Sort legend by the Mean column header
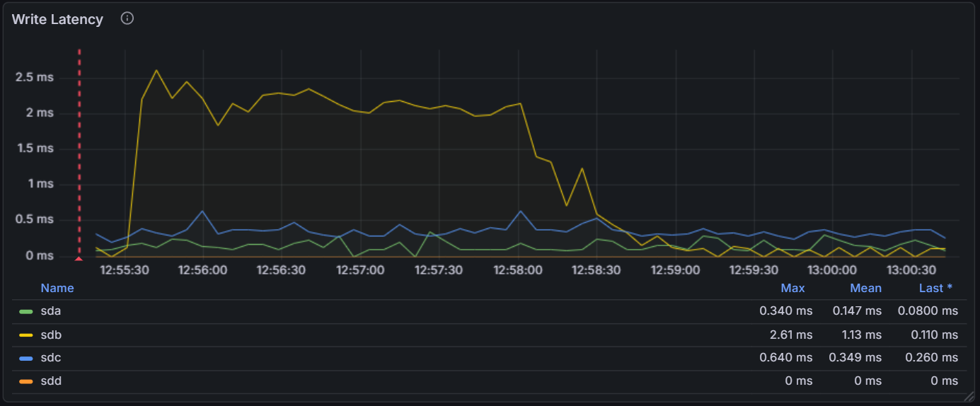Viewport: 980px width, 406px height. coord(866,288)
